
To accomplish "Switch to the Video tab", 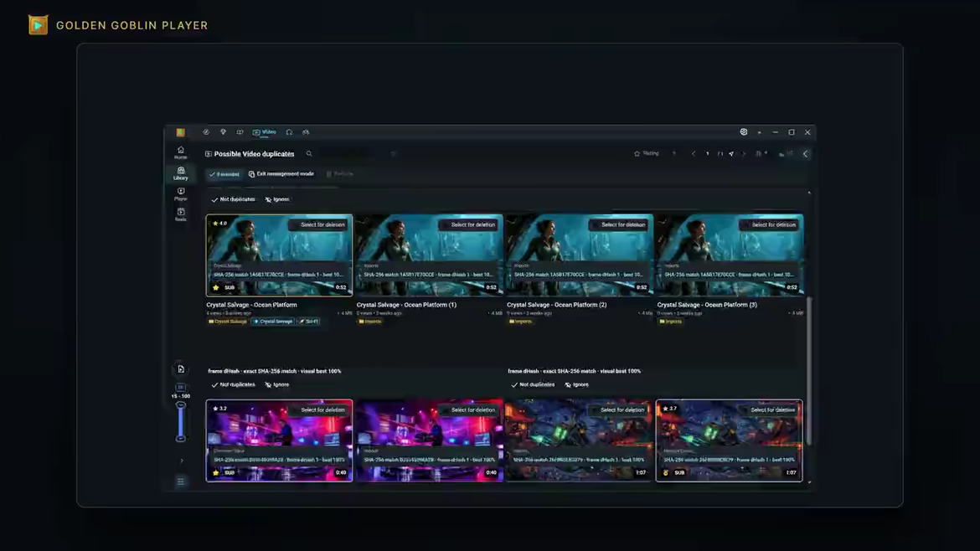I will click(x=265, y=132).
